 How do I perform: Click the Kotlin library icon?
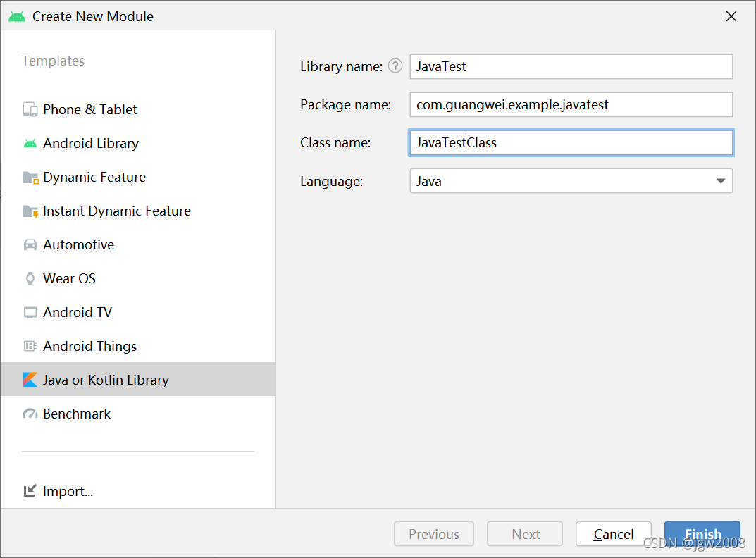point(30,380)
